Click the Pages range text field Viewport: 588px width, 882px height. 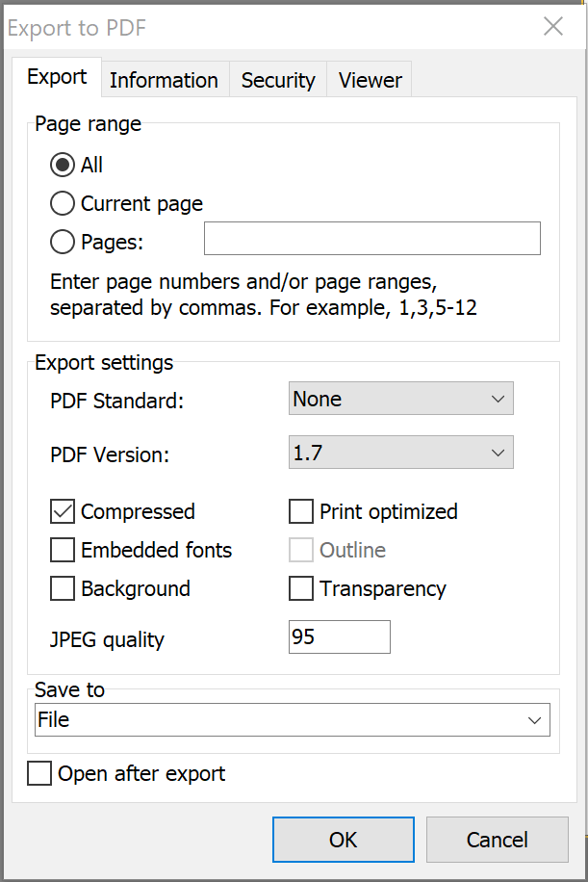click(371, 239)
